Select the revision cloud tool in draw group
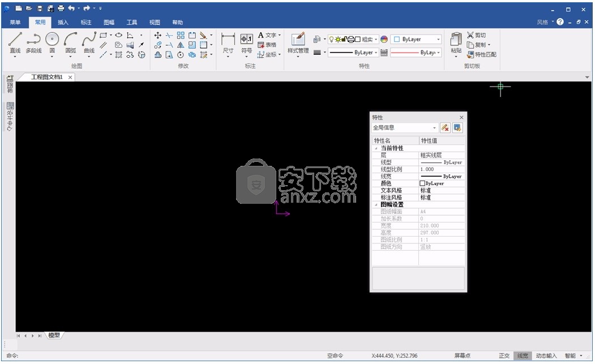The image size is (595, 364). [x=130, y=55]
